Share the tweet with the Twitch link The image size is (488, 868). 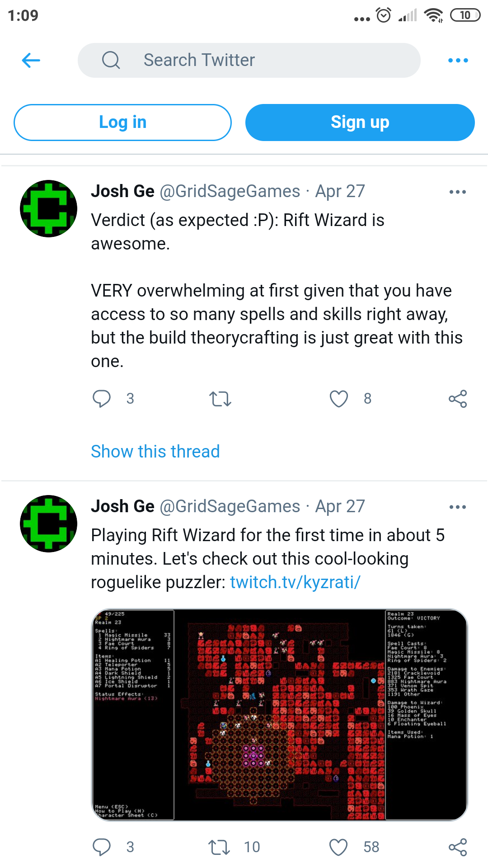point(458,847)
